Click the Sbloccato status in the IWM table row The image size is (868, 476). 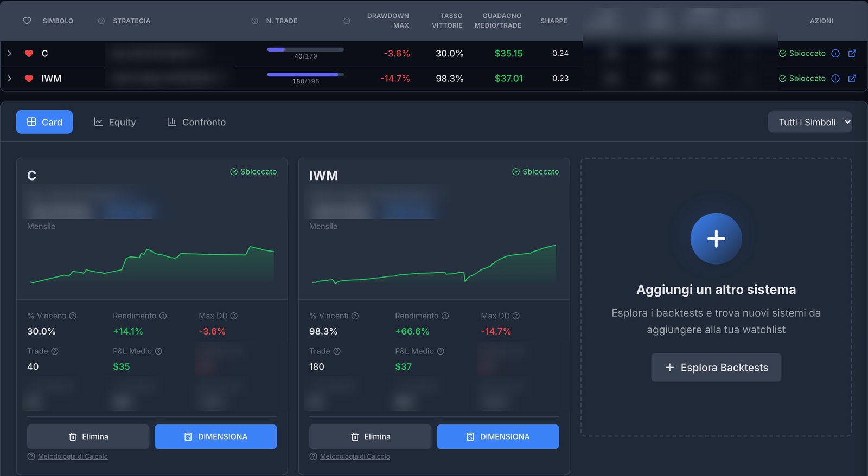[x=802, y=79]
